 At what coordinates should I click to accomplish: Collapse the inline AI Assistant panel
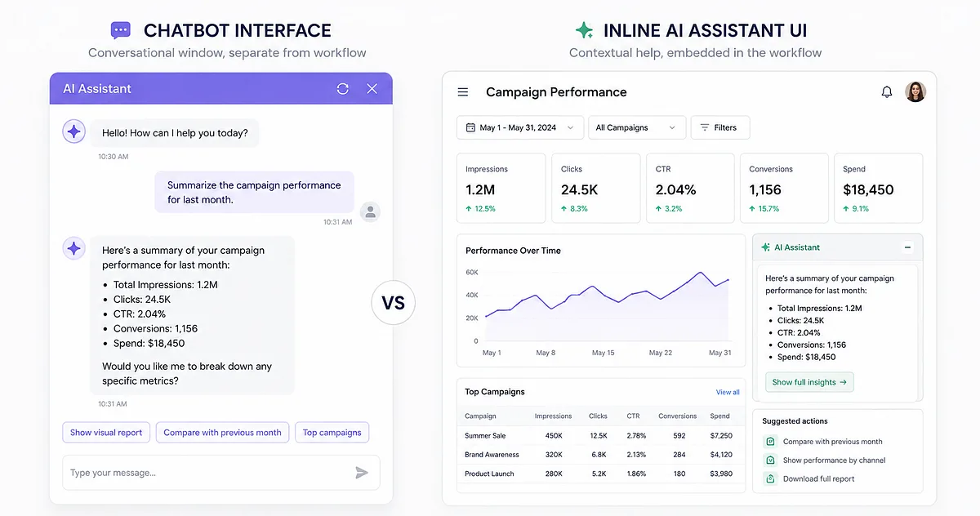tap(907, 247)
